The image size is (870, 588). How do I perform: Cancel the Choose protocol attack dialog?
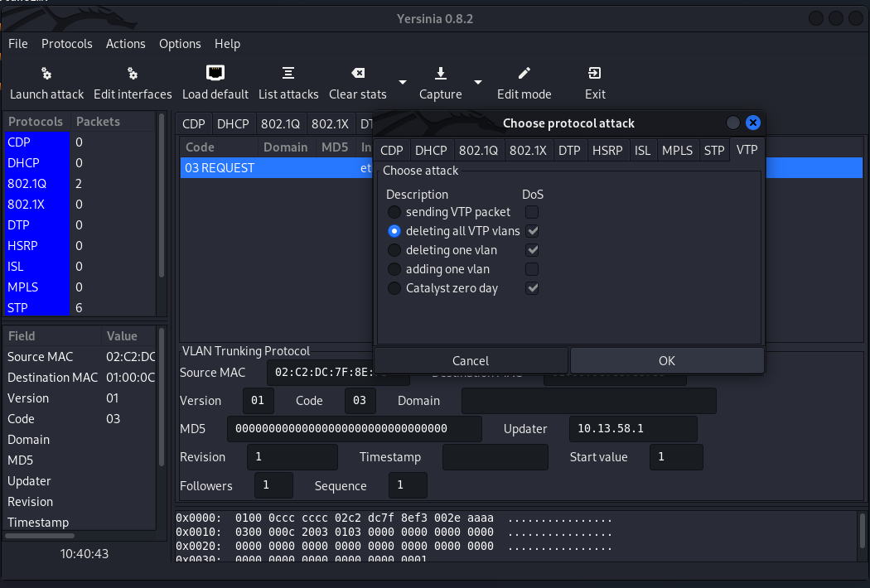tap(471, 361)
